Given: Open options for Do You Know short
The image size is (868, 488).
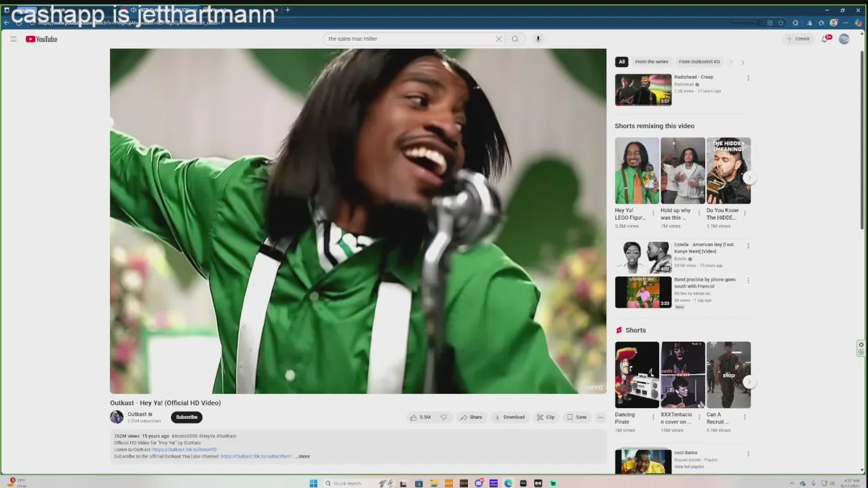Looking at the screenshot, I should 745,213.
